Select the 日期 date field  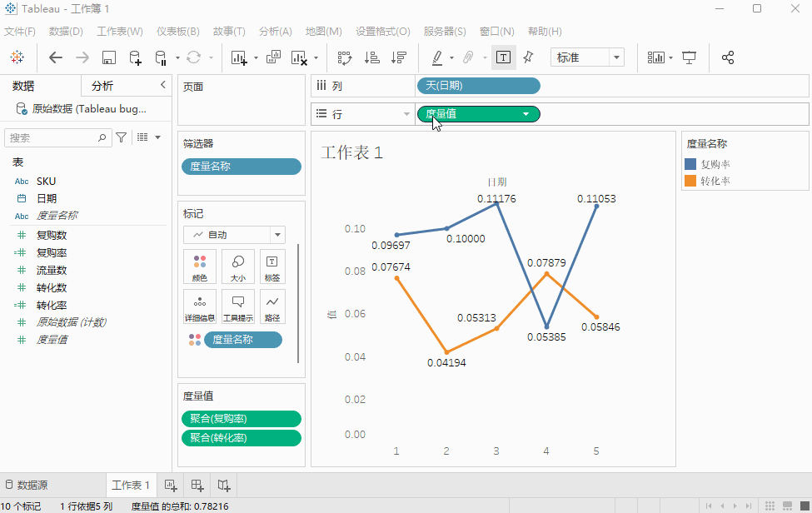pos(47,198)
